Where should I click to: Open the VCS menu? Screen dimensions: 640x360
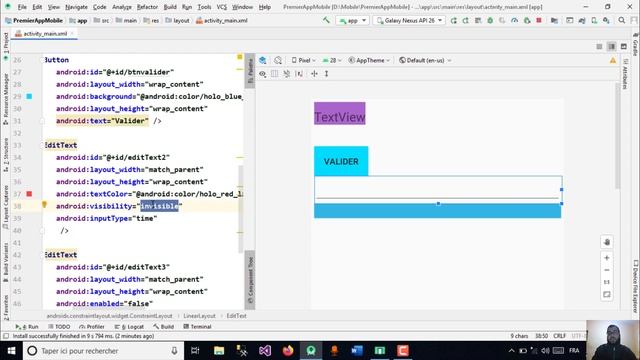(222, 7)
